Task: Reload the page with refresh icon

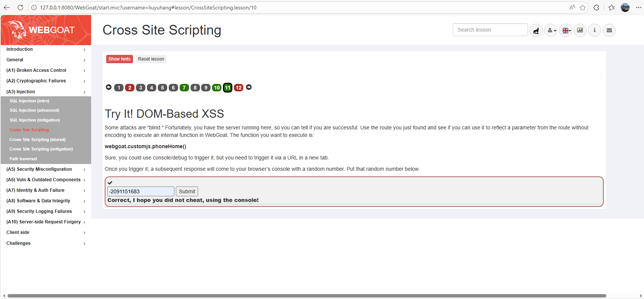Action: pos(20,8)
